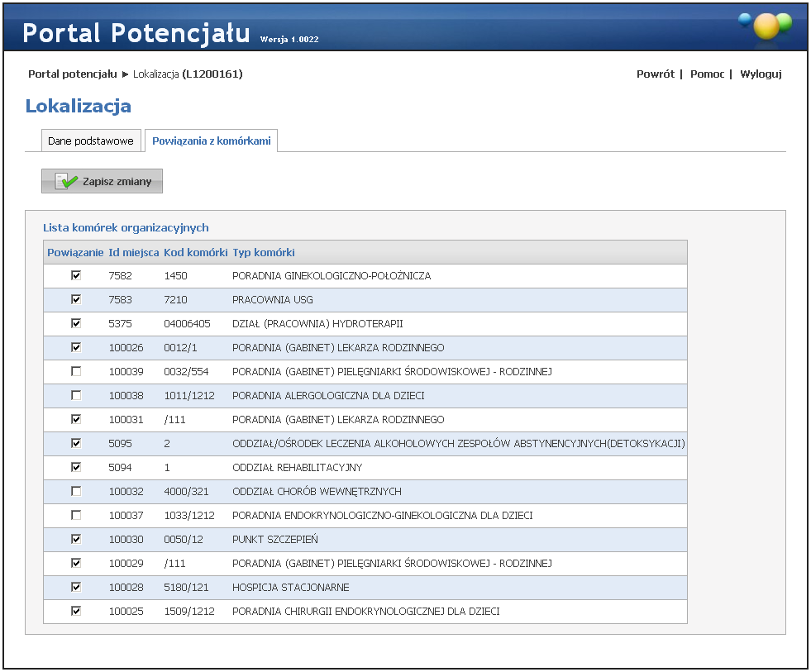Viewport: 811px width, 672px height.
Task: Click the Typ komórki column header
Action: (x=264, y=252)
